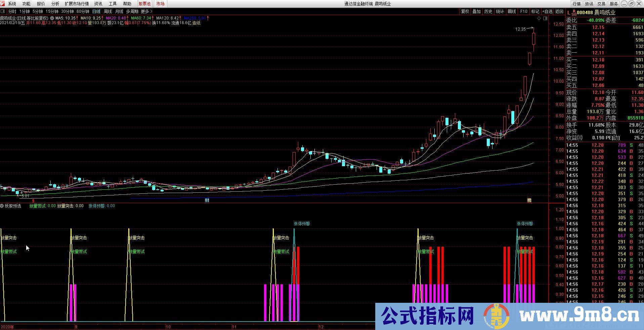The width and height of the screenshot is (644, 330).
Task: Click the 行情 button at top right
Action: click(576, 4)
